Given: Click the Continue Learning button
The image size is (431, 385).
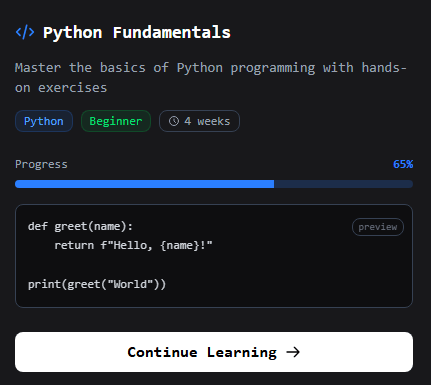Looking at the screenshot, I should coord(214,352).
